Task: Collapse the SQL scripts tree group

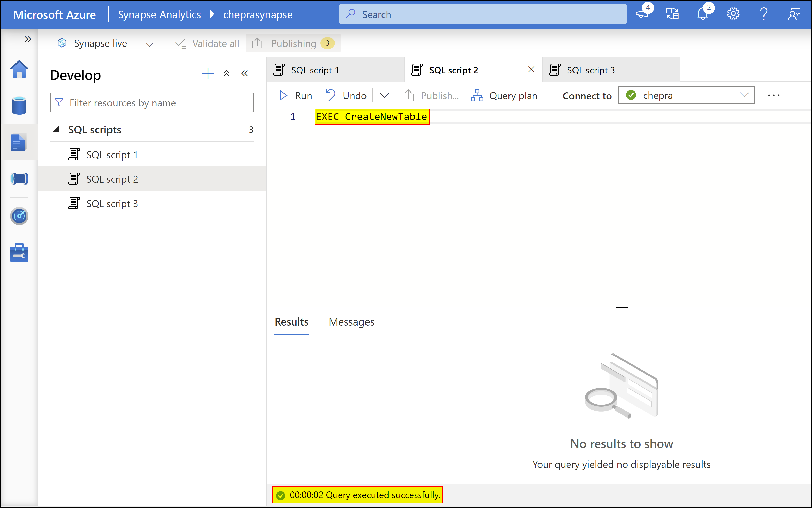Action: click(56, 129)
